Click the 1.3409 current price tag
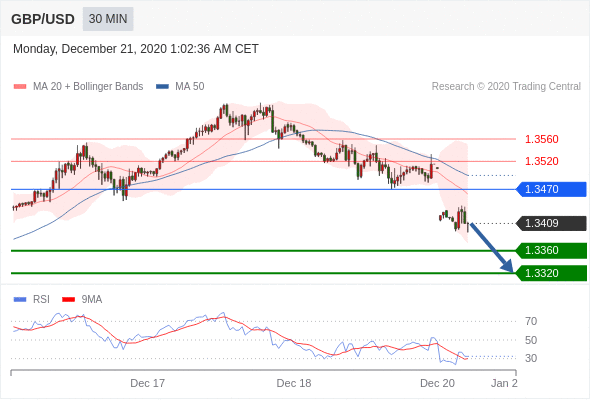 551,224
